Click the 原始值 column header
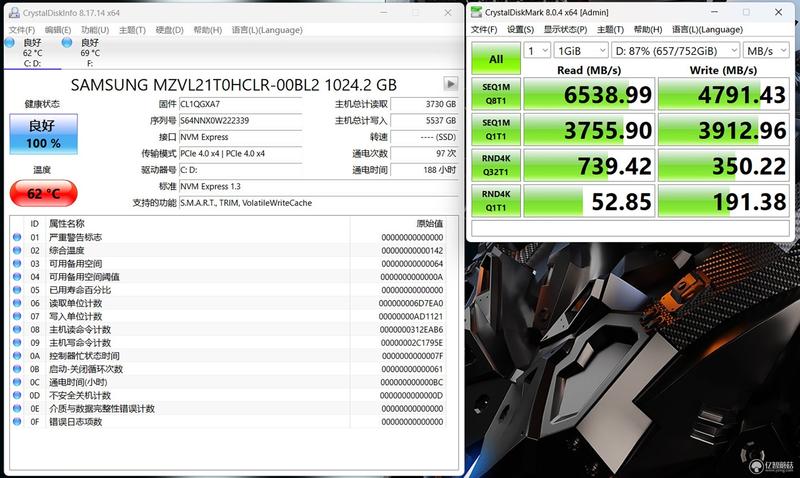 pyautogui.click(x=430, y=223)
